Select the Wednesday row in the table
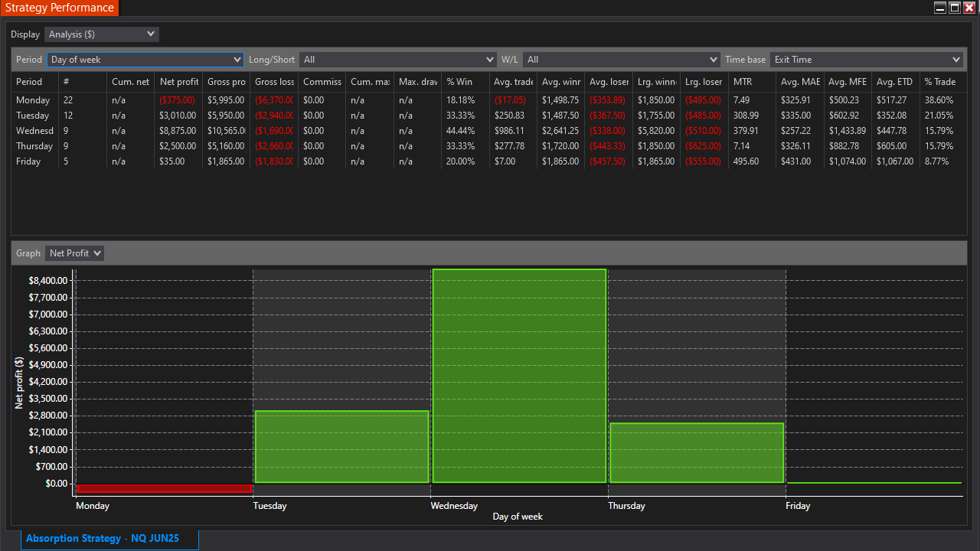The height and width of the screenshot is (551, 980). tap(489, 131)
